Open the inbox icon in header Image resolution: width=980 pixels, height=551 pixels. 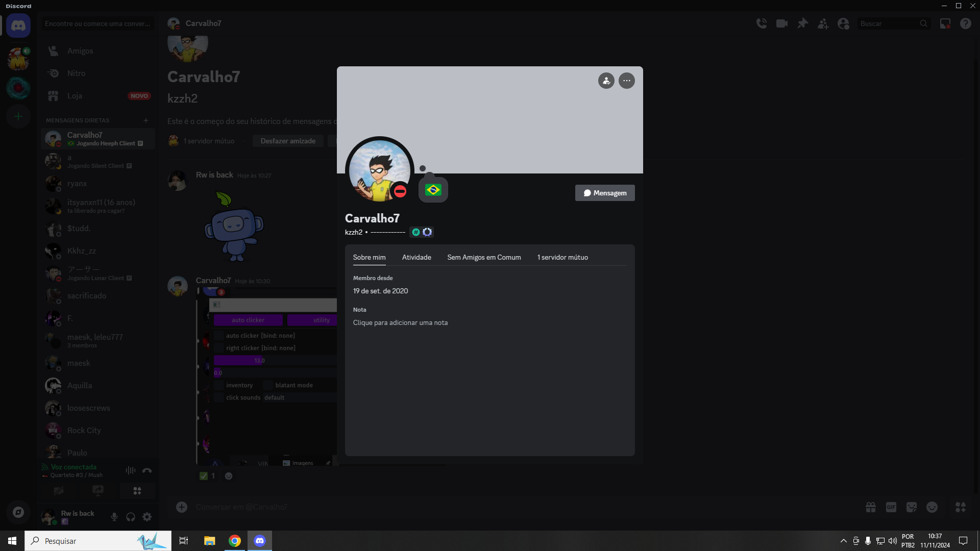pyautogui.click(x=945, y=23)
